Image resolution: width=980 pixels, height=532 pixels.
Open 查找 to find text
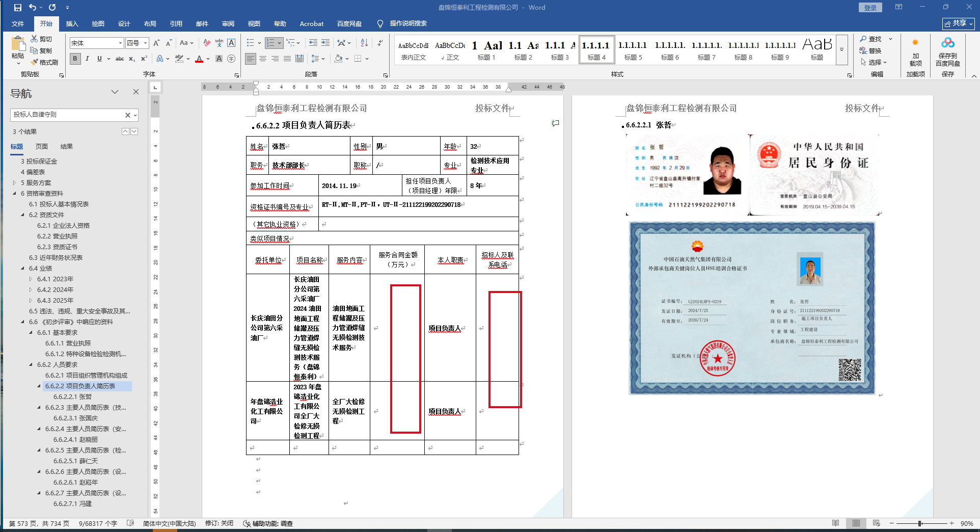pos(870,39)
